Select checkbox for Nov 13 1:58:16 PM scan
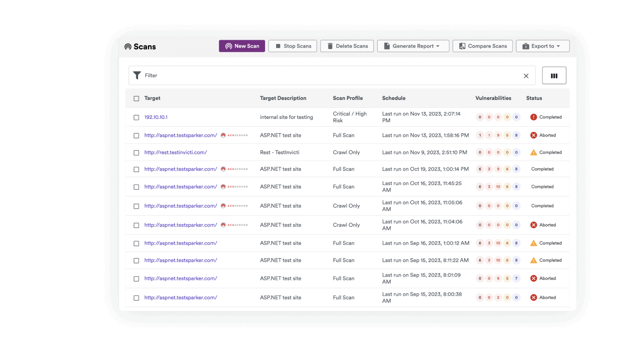The image size is (644, 347). [x=136, y=136]
